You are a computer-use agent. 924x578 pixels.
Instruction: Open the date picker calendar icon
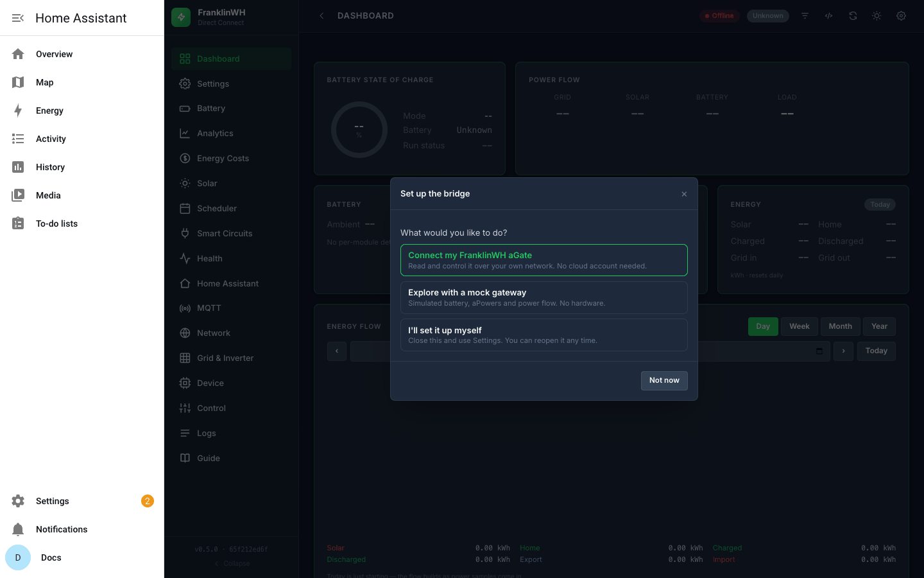coord(819,351)
